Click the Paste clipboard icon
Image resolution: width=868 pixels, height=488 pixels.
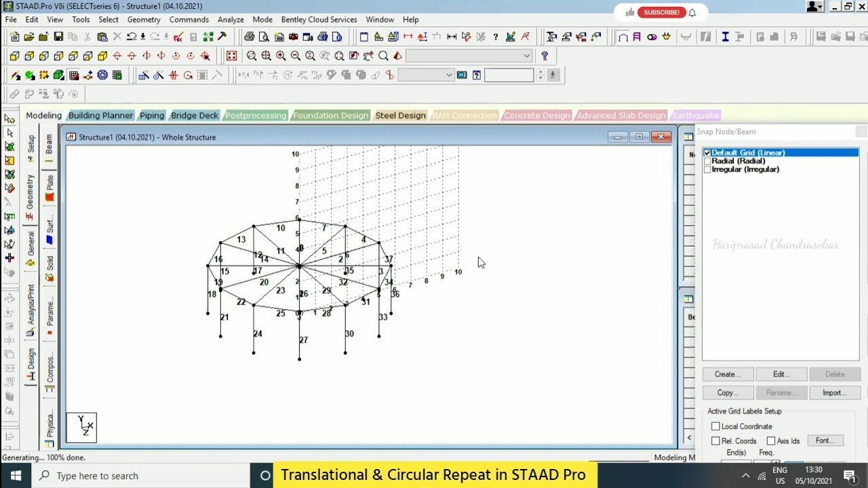pyautogui.click(x=102, y=37)
